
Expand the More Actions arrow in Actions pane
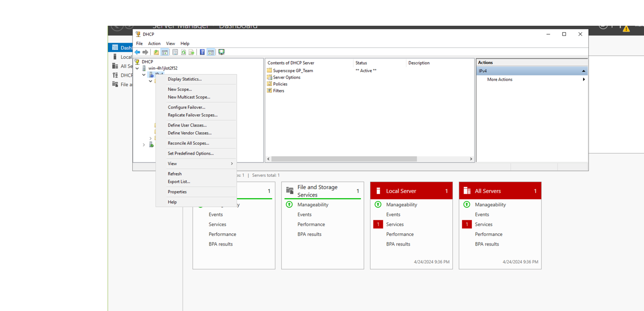pos(584,79)
